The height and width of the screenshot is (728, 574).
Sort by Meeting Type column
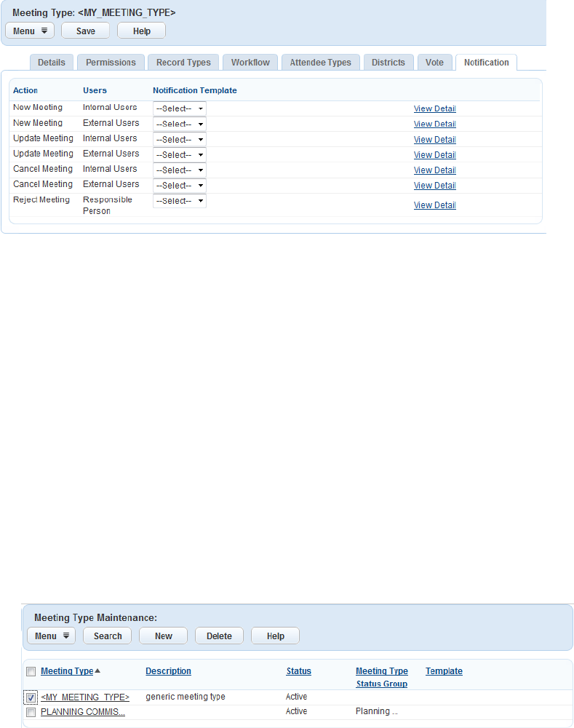(67, 671)
